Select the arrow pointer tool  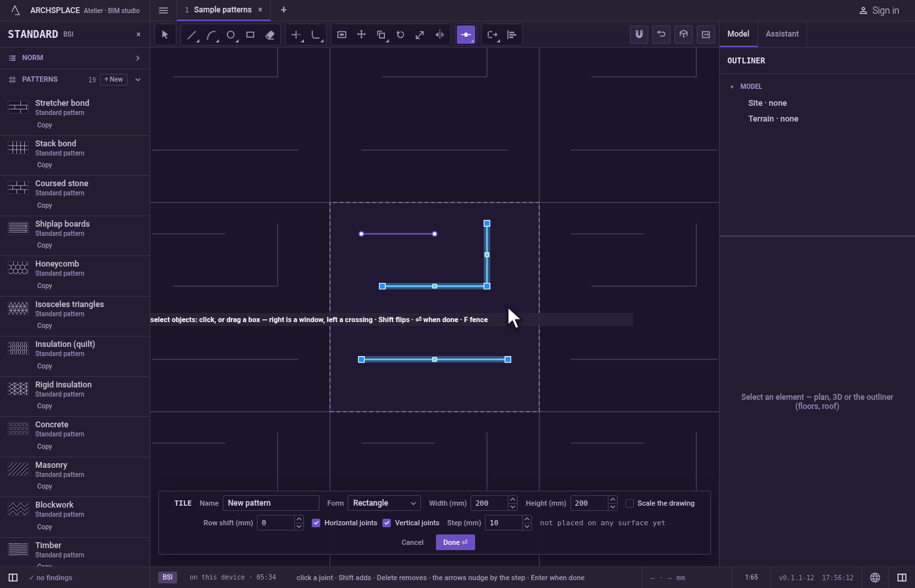coord(165,35)
